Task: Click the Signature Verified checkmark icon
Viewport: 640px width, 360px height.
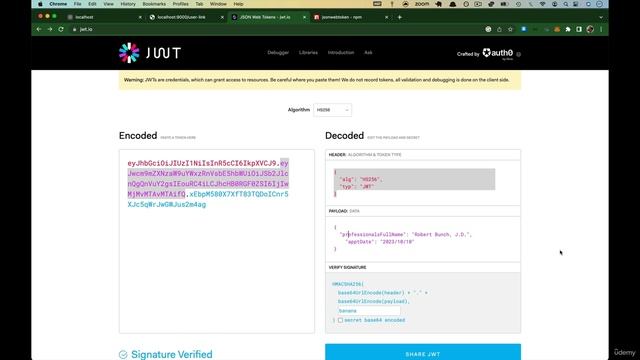Action: click(x=123, y=354)
